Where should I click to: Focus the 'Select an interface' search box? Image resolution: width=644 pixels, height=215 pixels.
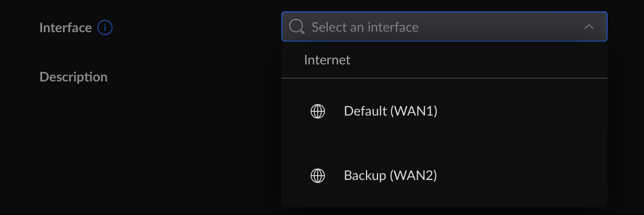click(x=444, y=27)
